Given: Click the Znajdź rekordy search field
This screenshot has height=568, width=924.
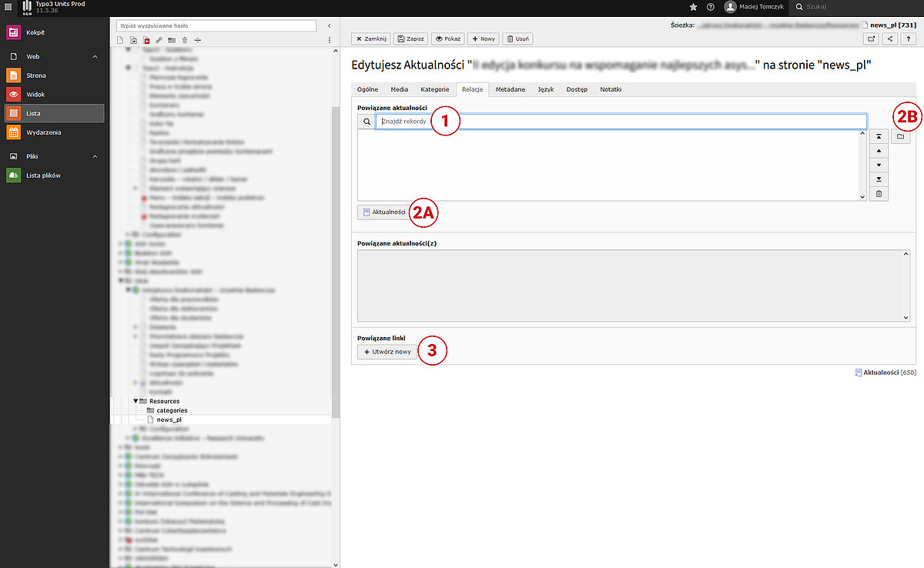Looking at the screenshot, I should tap(621, 122).
